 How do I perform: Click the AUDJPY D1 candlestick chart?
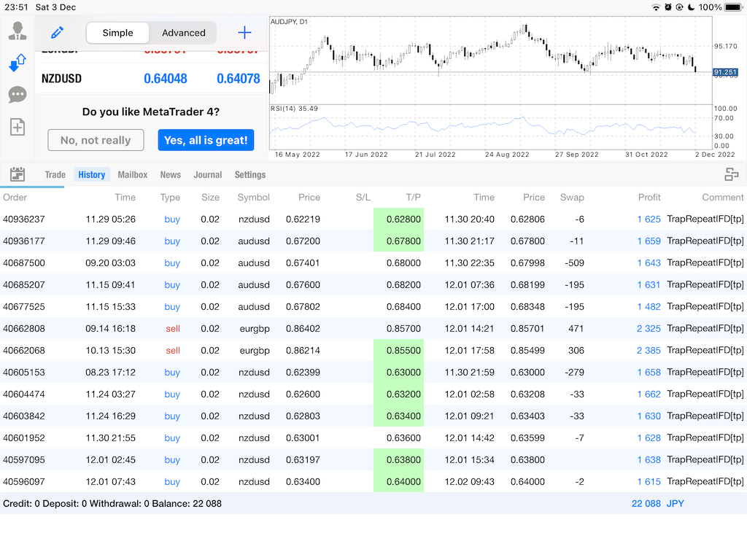[x=491, y=61]
